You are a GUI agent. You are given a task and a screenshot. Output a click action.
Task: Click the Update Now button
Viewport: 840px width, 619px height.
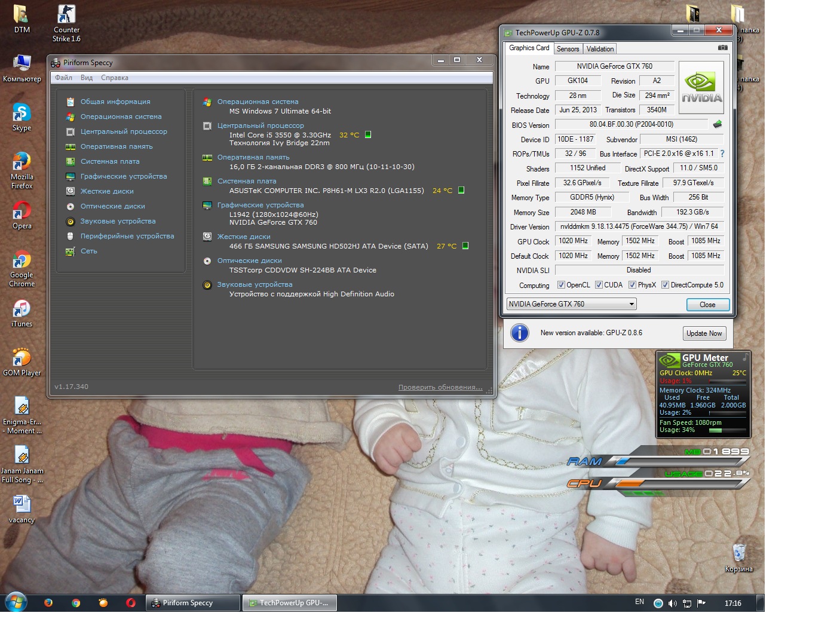[x=704, y=333]
